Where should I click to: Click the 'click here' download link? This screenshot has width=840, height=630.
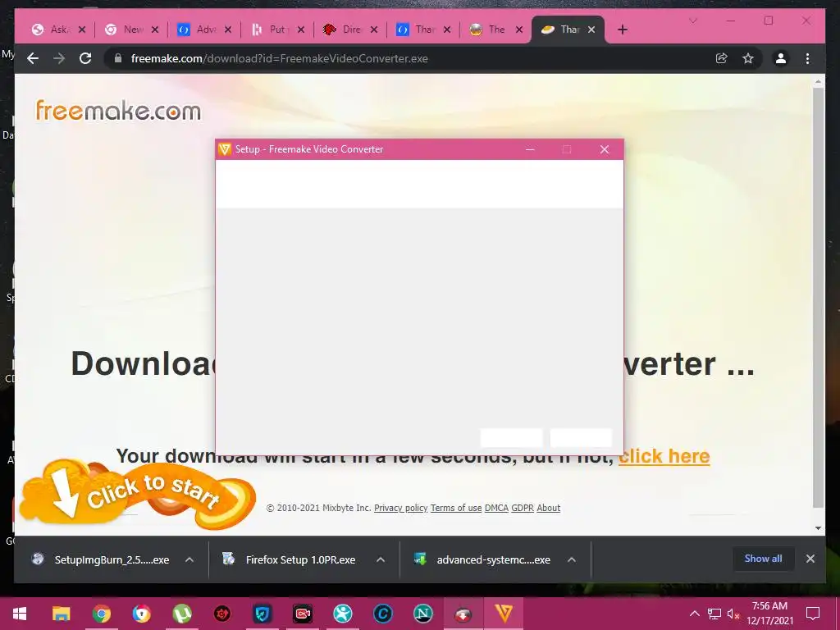[664, 456]
